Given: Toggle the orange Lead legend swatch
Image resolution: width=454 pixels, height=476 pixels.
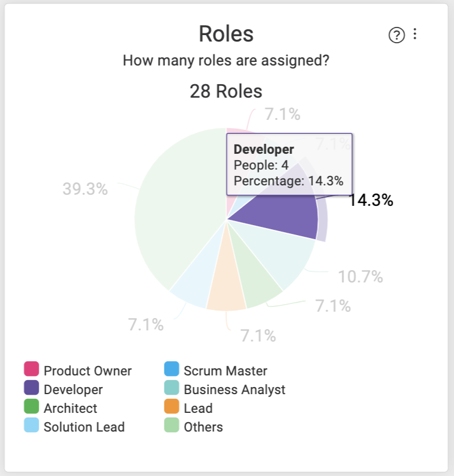Looking at the screenshot, I should tap(171, 406).
